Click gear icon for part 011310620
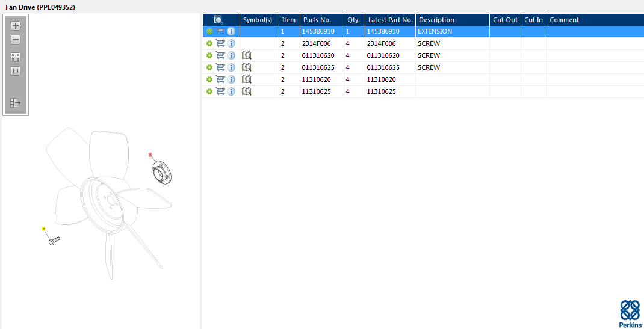Screen dimensions: 644x329 point(209,55)
